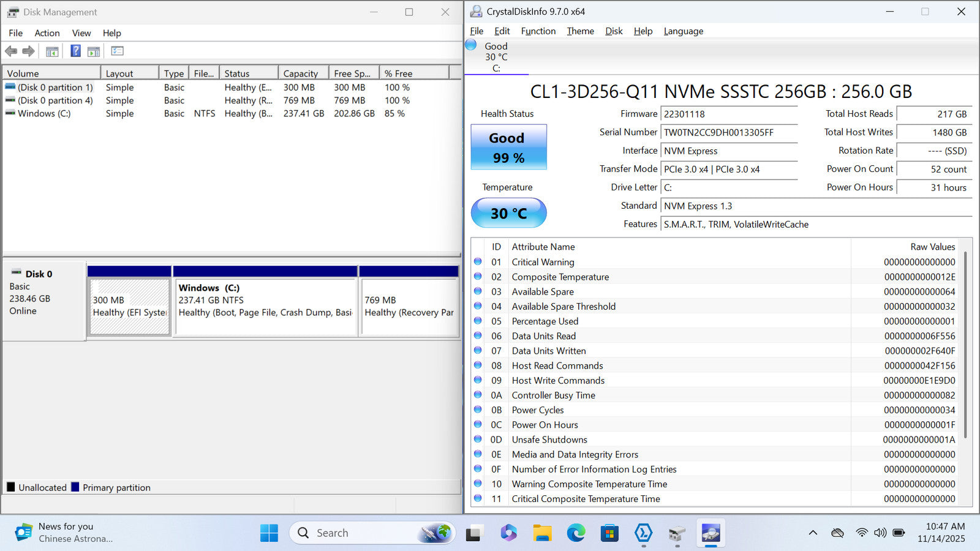Open Microsoft Edge from the taskbar
This screenshot has width=980, height=551.
point(576,533)
